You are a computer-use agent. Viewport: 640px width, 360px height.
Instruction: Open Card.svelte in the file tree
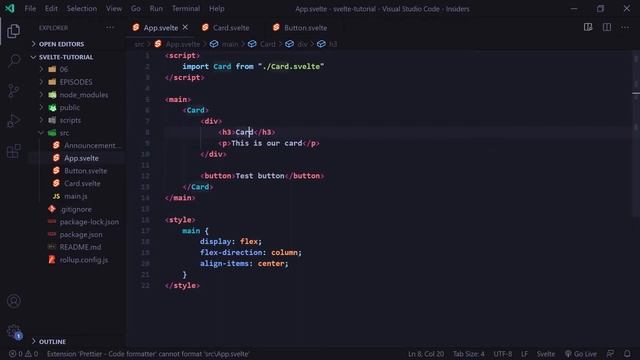pos(82,183)
